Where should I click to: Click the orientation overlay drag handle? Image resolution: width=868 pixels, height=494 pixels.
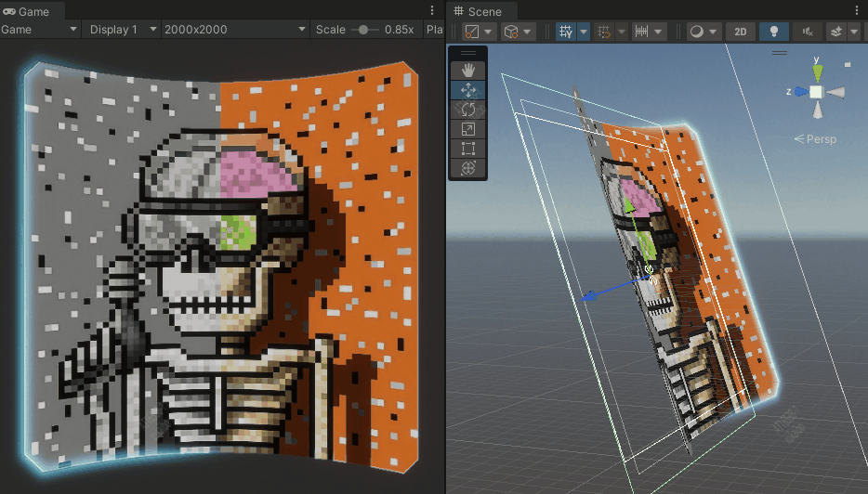click(x=780, y=53)
